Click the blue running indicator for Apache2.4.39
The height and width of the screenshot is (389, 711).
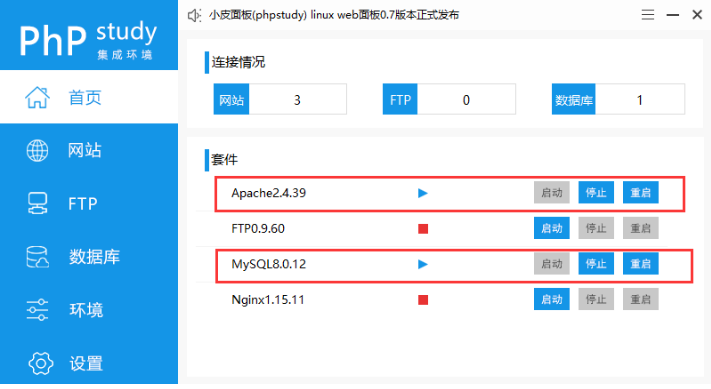click(x=423, y=193)
